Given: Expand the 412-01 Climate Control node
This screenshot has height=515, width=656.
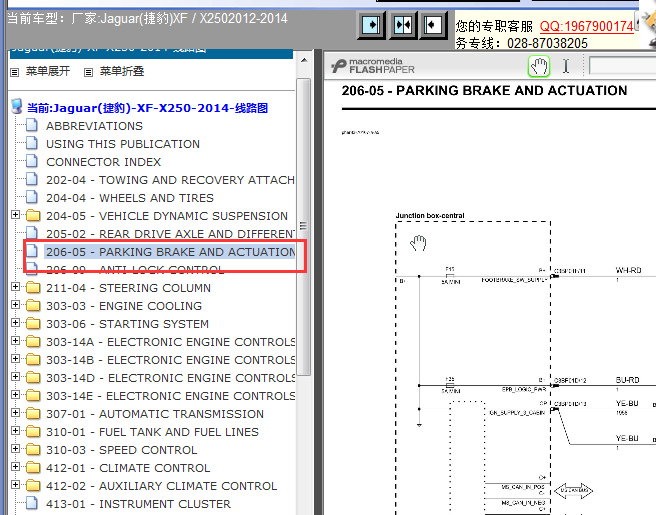Looking at the screenshot, I should coord(15,466).
